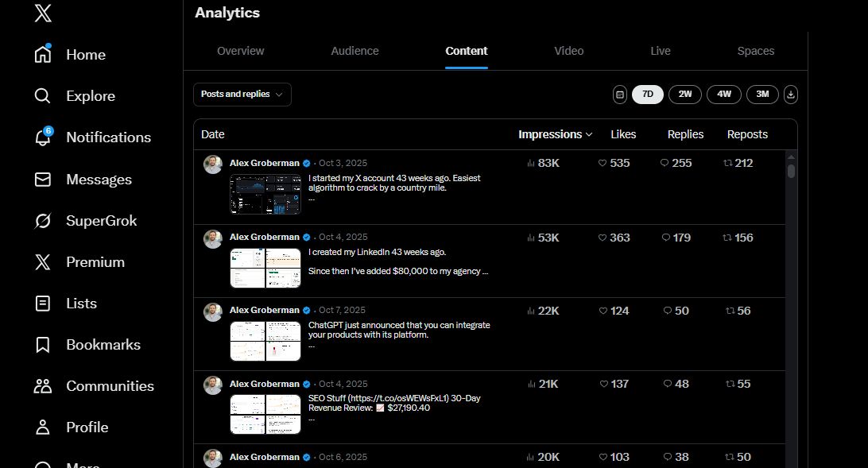Click the 21K impressions value
The height and width of the screenshot is (468, 868).
click(x=548, y=384)
